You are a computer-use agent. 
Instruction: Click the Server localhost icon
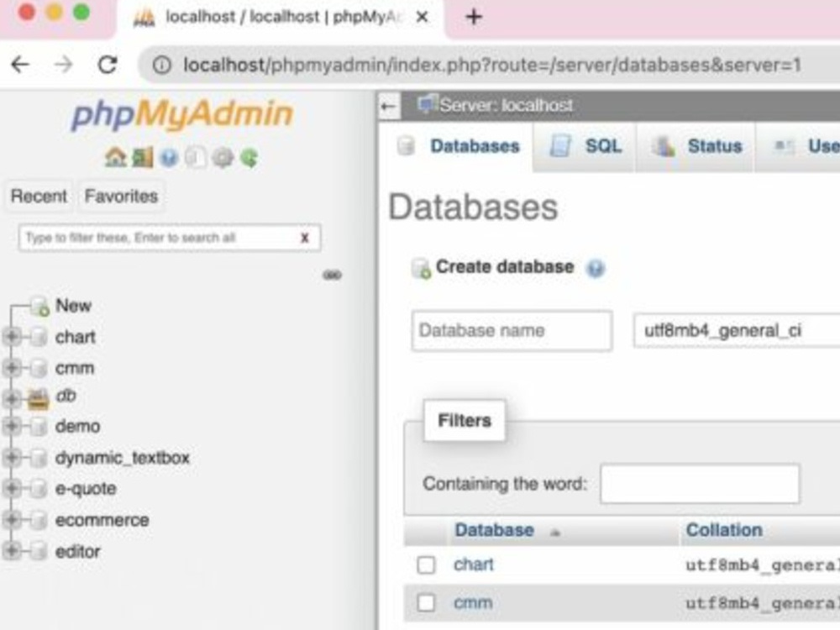428,104
